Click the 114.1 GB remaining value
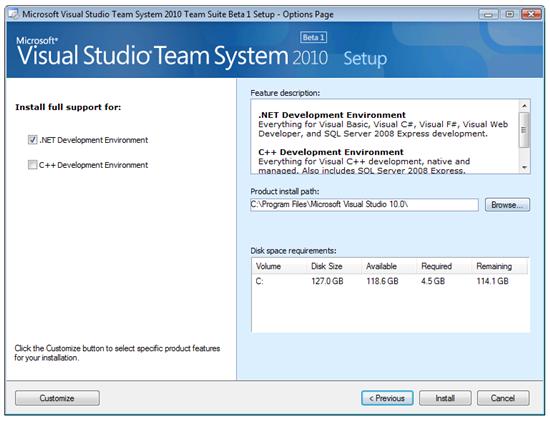The width and height of the screenshot is (550, 421). tap(492, 281)
